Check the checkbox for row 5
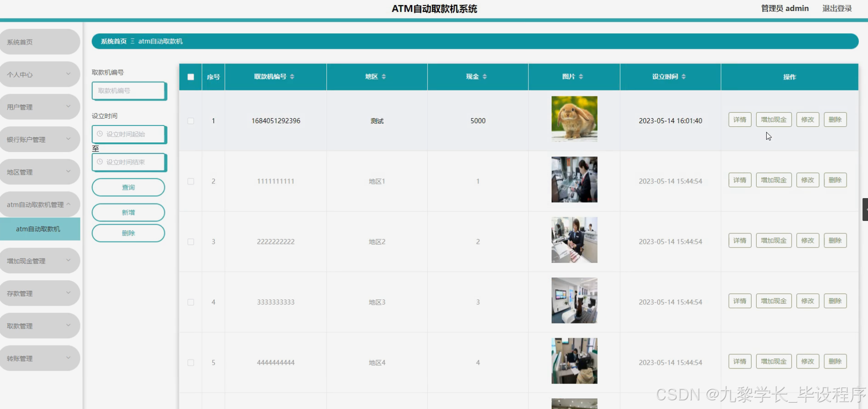The width and height of the screenshot is (868, 409). (191, 362)
